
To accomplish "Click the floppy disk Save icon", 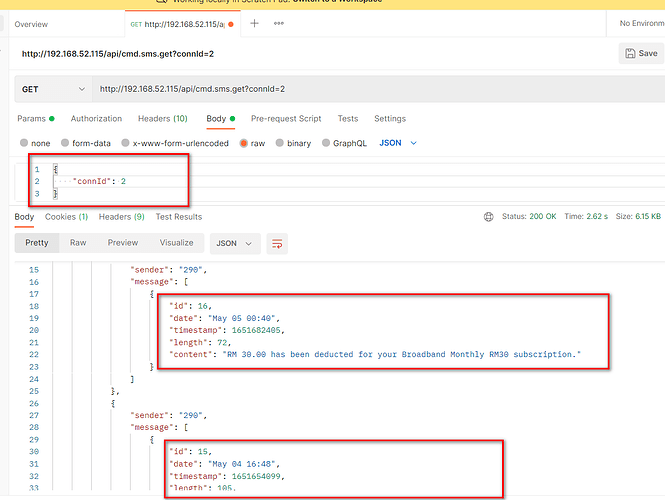I will point(628,54).
